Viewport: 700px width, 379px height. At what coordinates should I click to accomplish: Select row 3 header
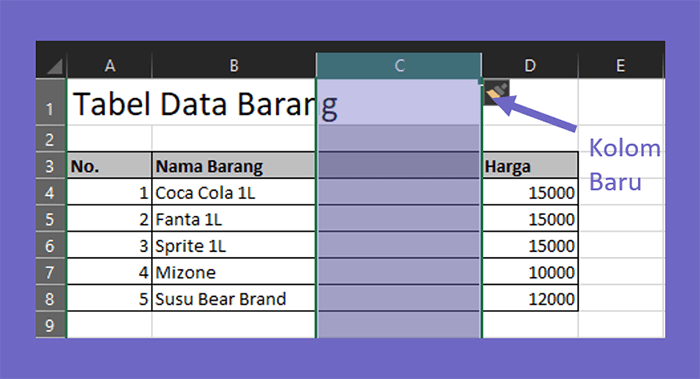click(x=51, y=166)
